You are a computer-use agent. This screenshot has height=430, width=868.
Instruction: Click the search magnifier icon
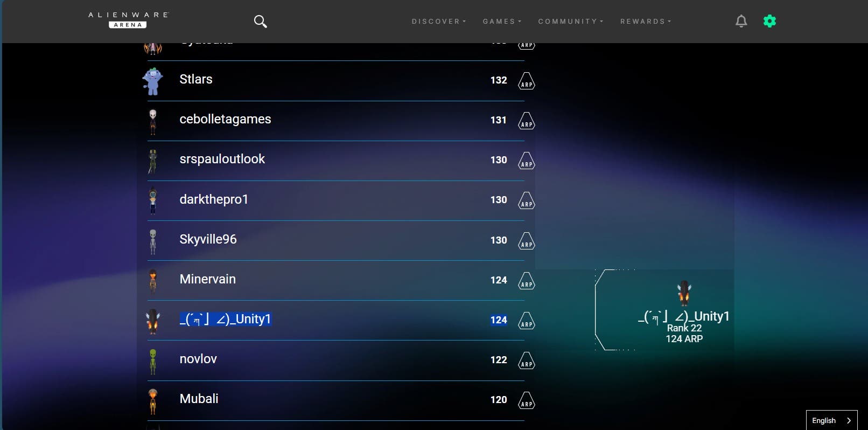tap(260, 22)
